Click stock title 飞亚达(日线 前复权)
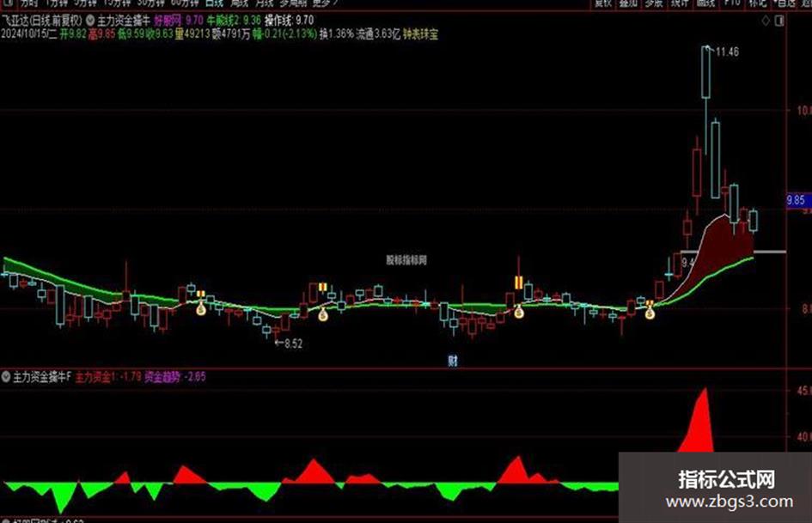The image size is (812, 523). (41, 21)
